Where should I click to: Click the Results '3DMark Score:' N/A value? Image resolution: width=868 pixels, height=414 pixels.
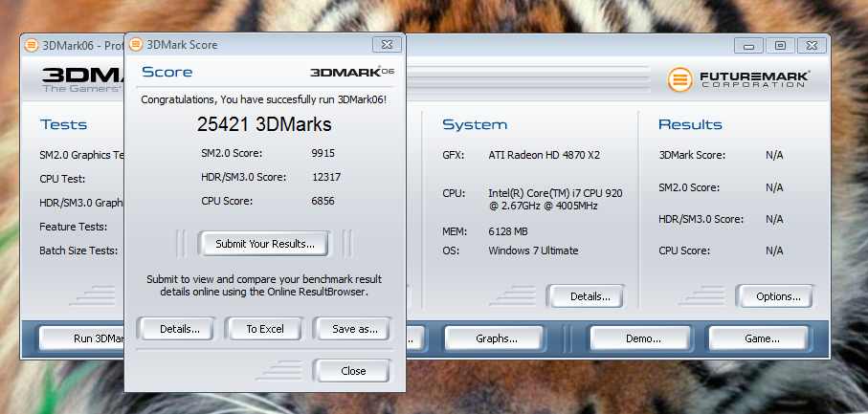click(774, 155)
